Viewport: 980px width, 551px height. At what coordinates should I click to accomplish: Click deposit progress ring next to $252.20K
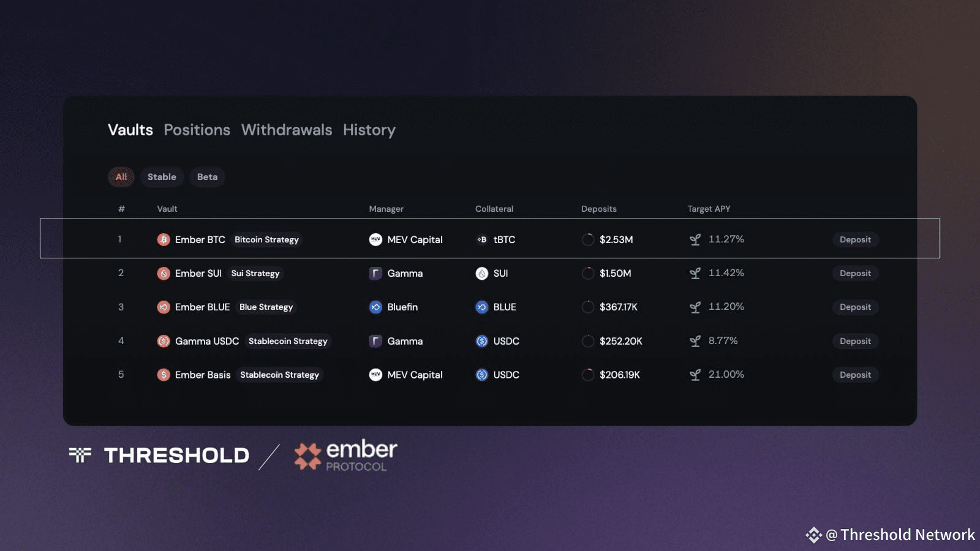[588, 341]
